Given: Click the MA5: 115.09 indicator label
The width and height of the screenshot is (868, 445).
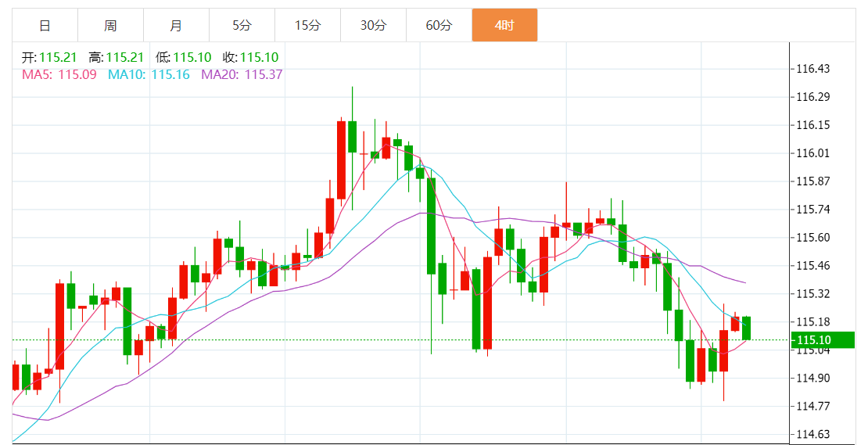Looking at the screenshot, I should (59, 75).
